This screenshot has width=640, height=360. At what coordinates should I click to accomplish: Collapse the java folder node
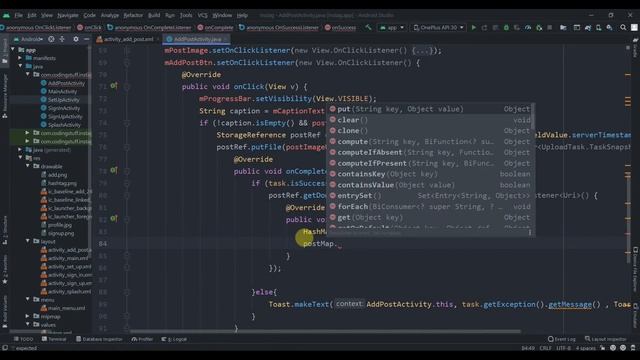tap(20, 66)
